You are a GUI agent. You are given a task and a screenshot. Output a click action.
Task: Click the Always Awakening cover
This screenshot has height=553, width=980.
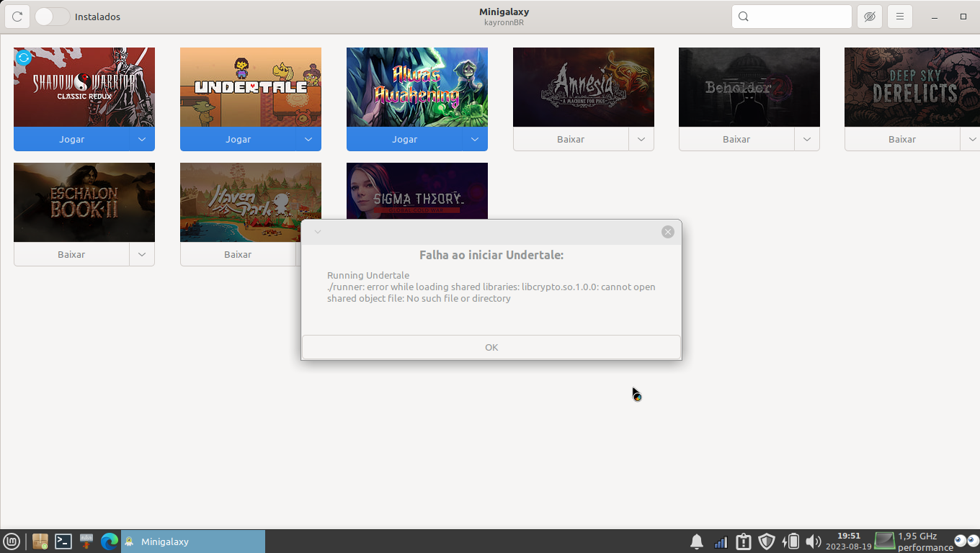coord(417,87)
